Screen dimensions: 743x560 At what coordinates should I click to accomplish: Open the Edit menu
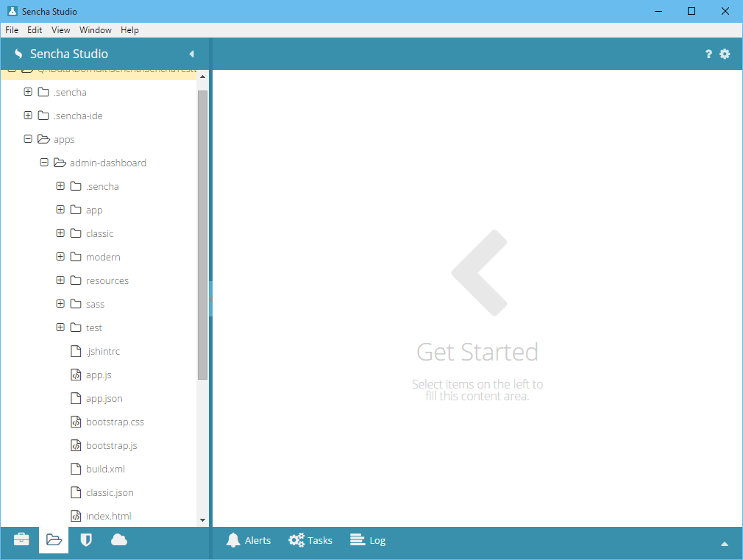pos(35,30)
